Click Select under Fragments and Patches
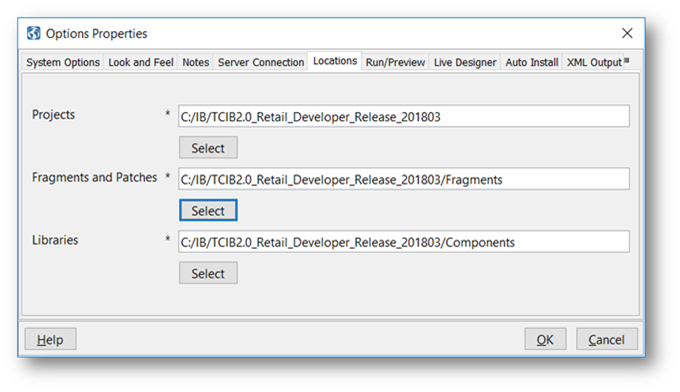 [208, 211]
